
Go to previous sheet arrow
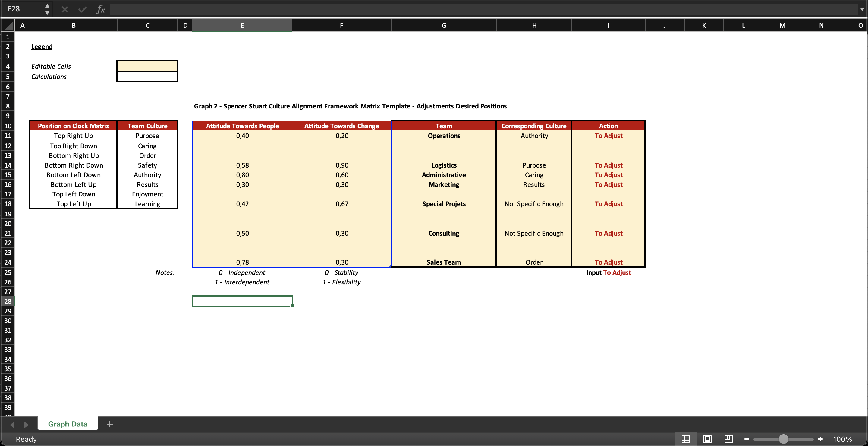pyautogui.click(x=12, y=424)
